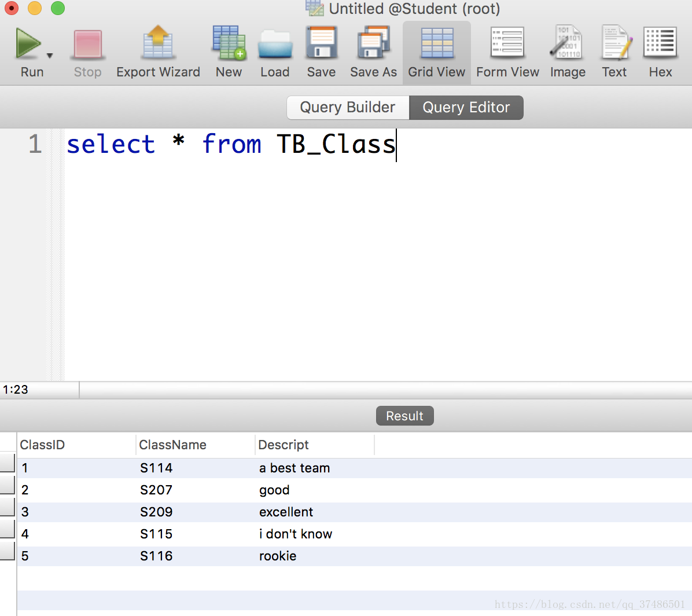Switch to the Query Builder tab
This screenshot has width=692, height=616.
[x=348, y=107]
